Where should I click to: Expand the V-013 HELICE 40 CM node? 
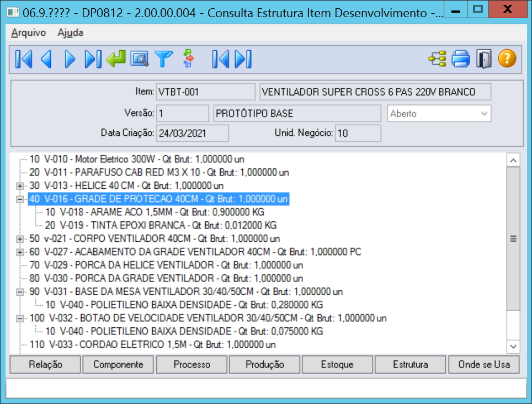20,186
